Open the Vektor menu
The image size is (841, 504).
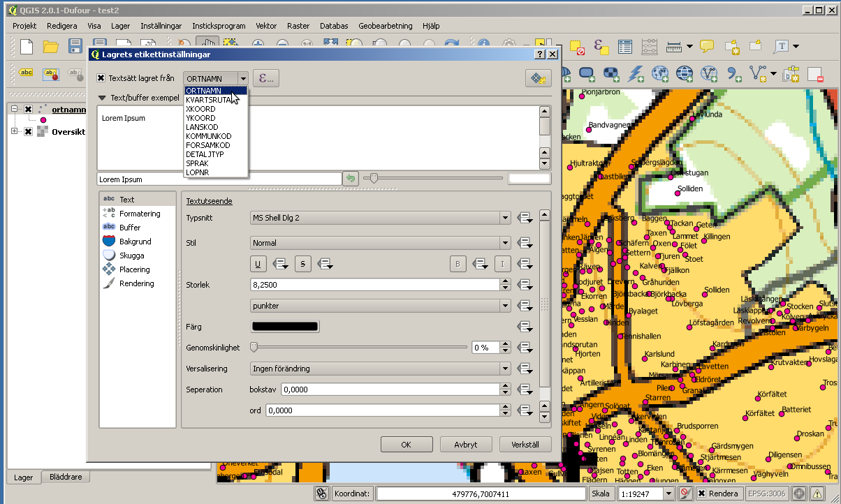(267, 26)
